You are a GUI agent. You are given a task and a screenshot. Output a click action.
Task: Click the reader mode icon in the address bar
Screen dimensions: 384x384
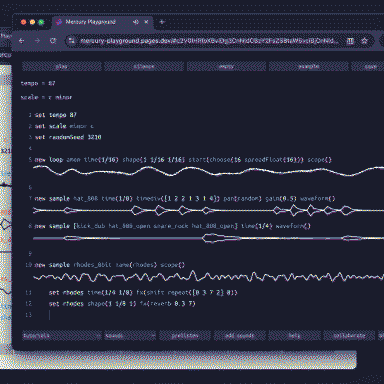[350, 41]
